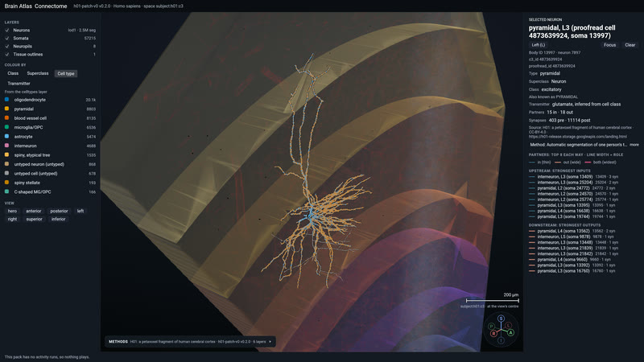The image size is (644, 362).
Task: Open the h01-release source link
Action: (577, 137)
